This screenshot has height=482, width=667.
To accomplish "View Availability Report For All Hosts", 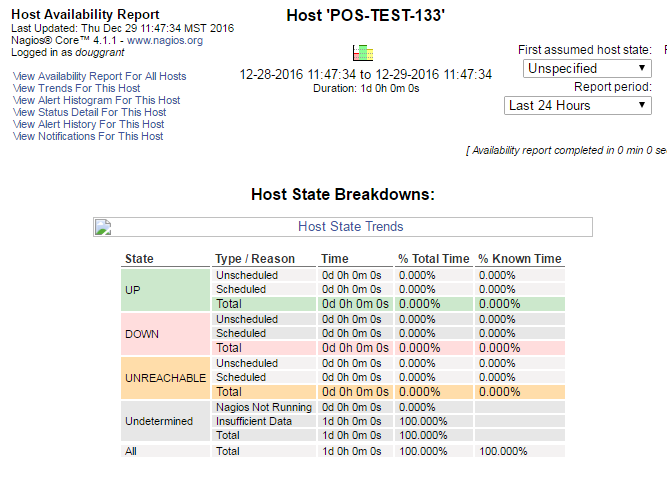I will click(x=99, y=76).
